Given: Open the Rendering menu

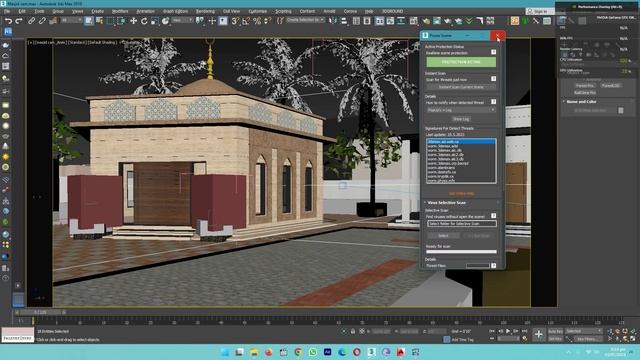Looking at the screenshot, I should pos(205,11).
